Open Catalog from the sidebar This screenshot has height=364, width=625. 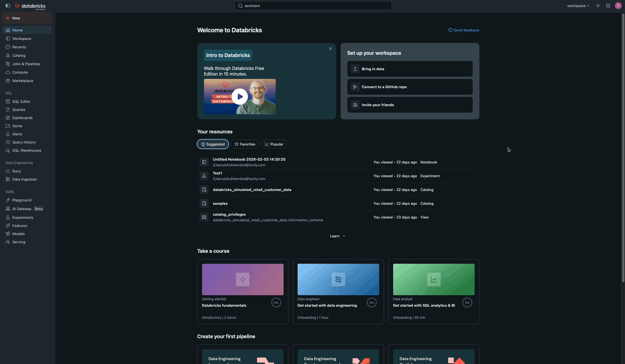[x=19, y=55]
